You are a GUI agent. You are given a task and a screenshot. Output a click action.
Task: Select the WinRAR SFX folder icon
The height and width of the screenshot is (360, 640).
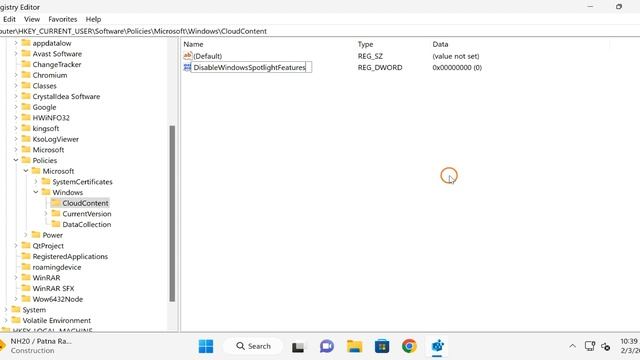coord(26,288)
